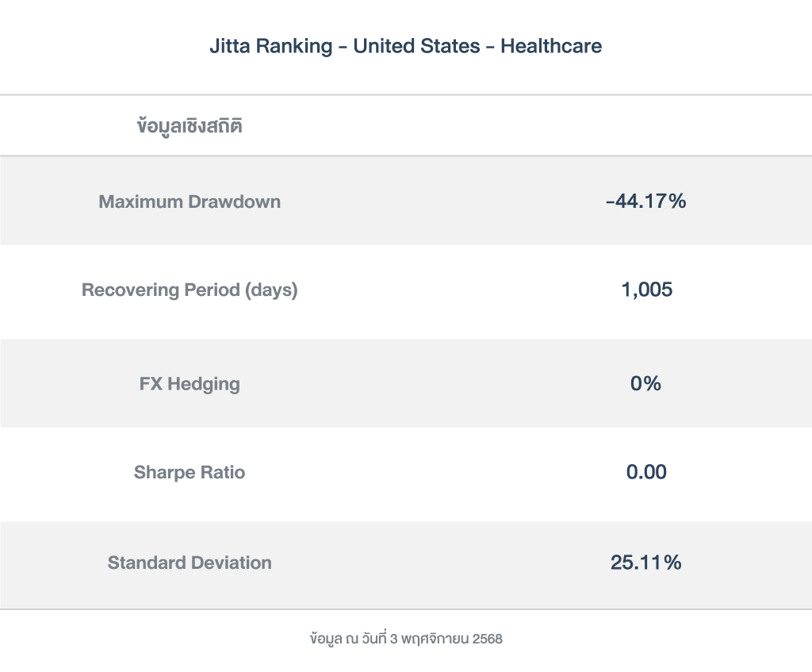
Task: Select the 0% FX Hedging value
Action: (x=645, y=384)
